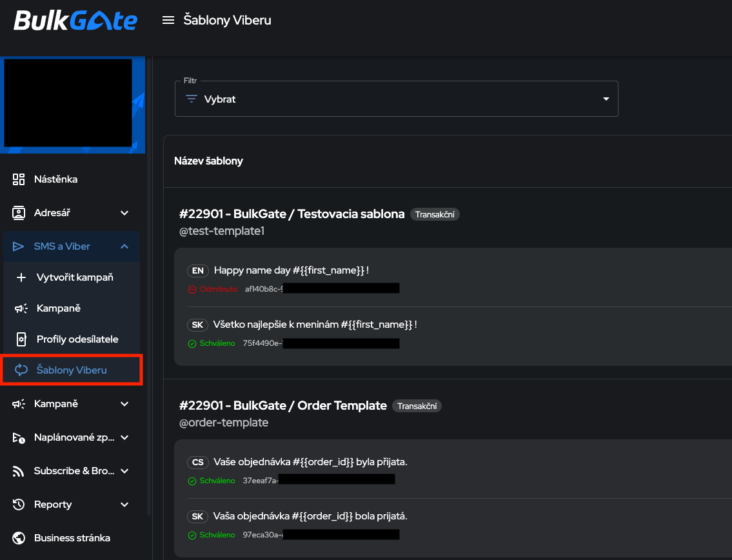Image resolution: width=732 pixels, height=560 pixels.
Task: Collapse the SMS a Viber section chevron
Action: click(x=124, y=246)
